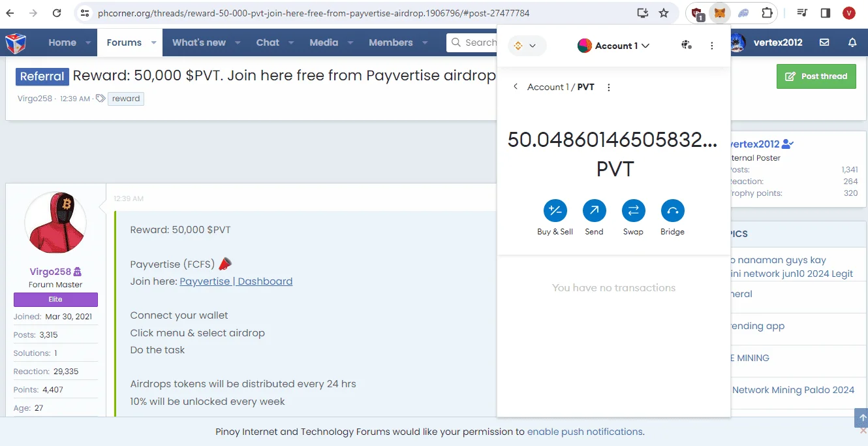
Task: Click the 12:39 AM post timestamp
Action: (x=129, y=199)
